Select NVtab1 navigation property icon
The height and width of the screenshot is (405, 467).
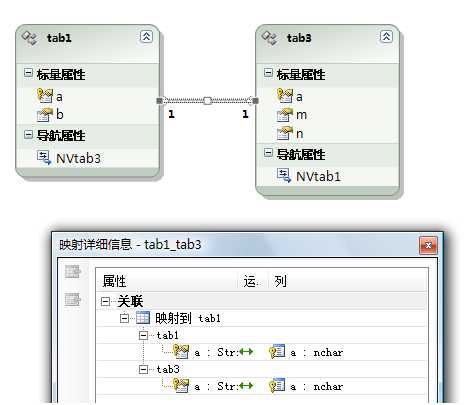pyautogui.click(x=284, y=175)
